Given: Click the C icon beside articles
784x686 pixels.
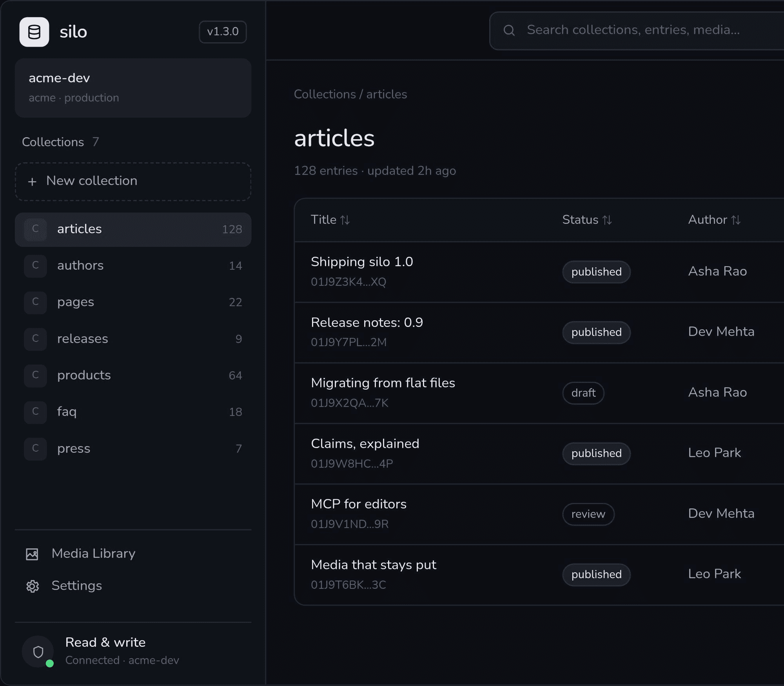Looking at the screenshot, I should tap(35, 229).
